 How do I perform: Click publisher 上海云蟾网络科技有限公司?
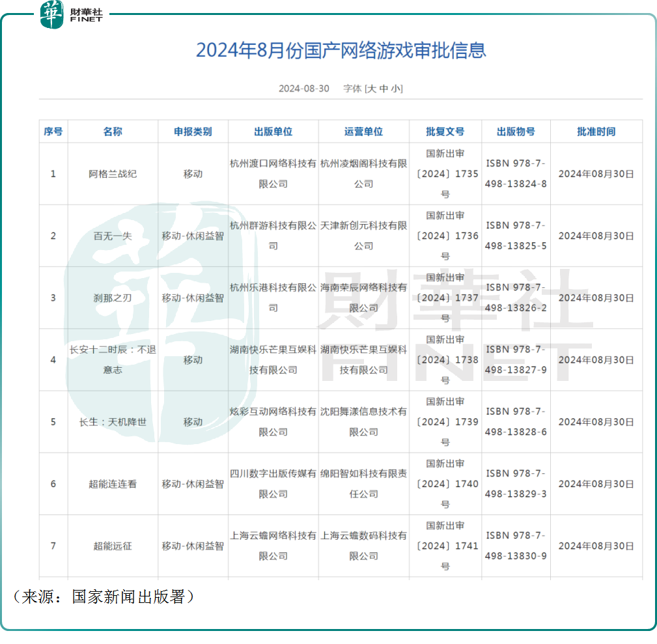pos(273,546)
